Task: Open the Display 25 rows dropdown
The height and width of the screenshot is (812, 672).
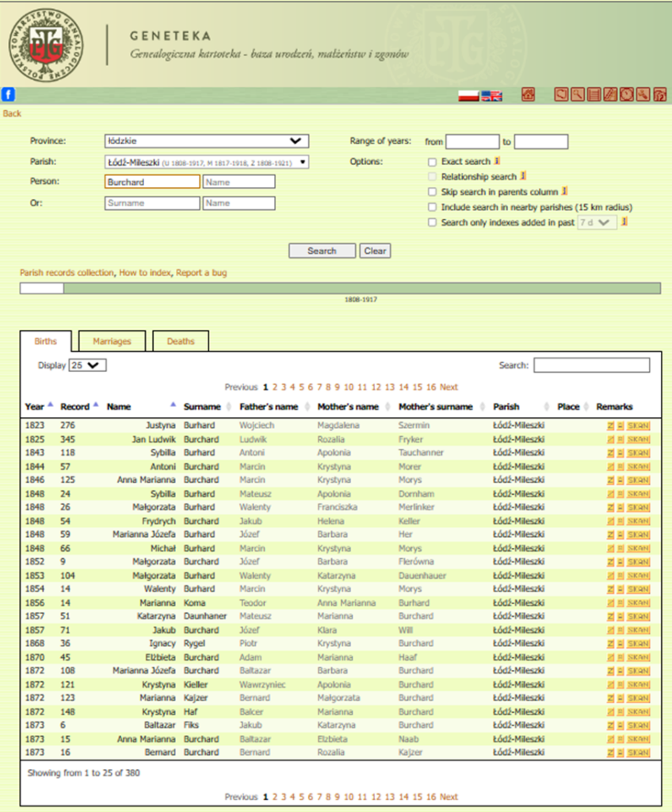Action: click(87, 366)
